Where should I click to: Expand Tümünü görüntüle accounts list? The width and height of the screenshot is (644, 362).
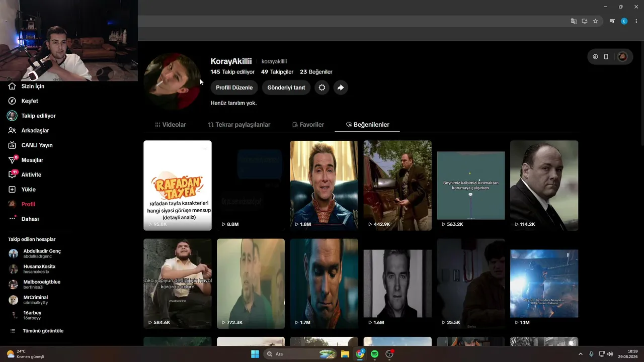(x=37, y=331)
